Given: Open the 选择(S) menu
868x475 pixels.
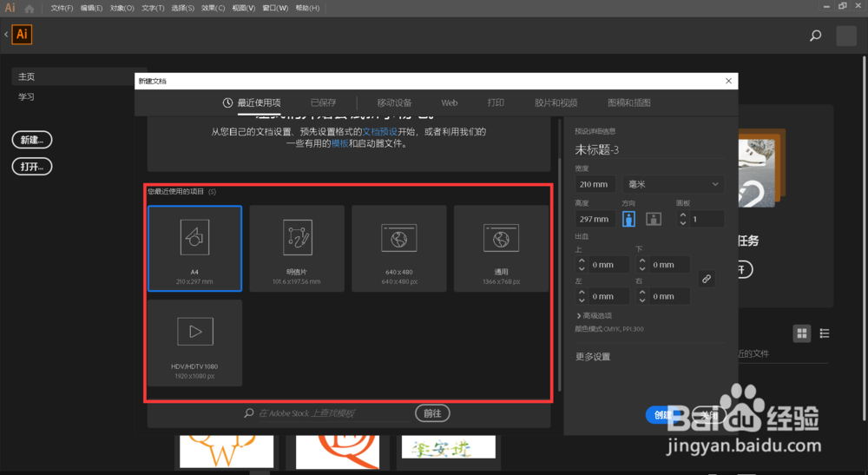Looking at the screenshot, I should (182, 9).
